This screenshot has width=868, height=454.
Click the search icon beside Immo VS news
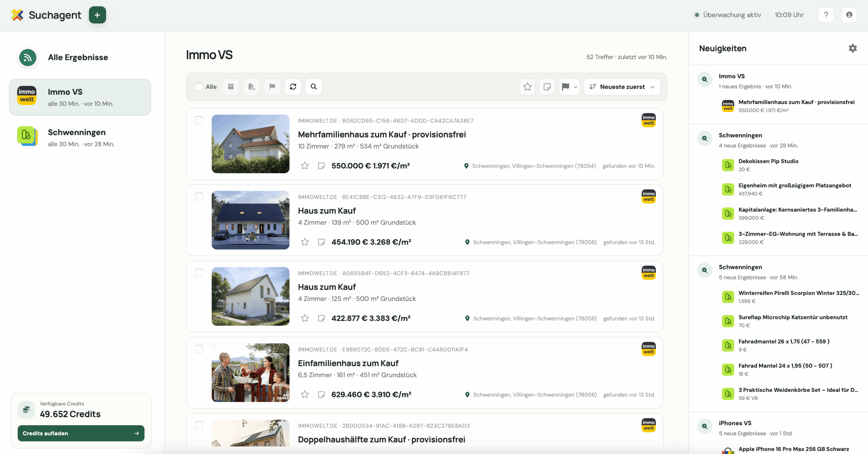pos(705,80)
